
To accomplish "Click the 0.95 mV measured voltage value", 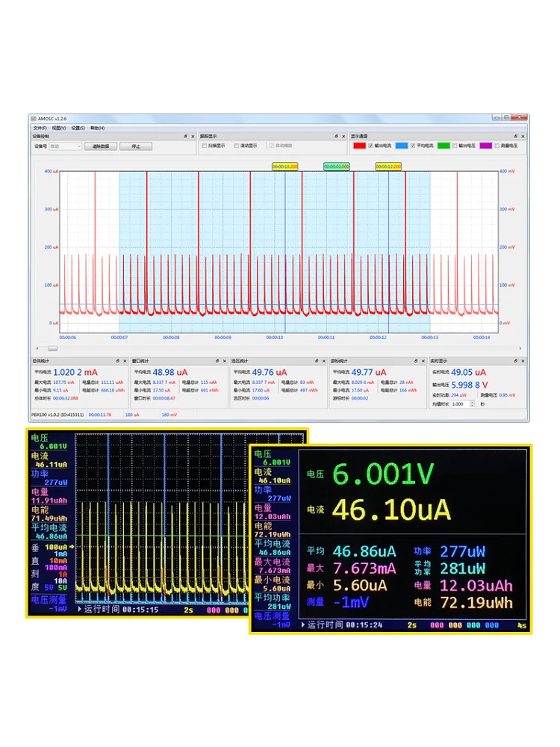I will click(507, 395).
